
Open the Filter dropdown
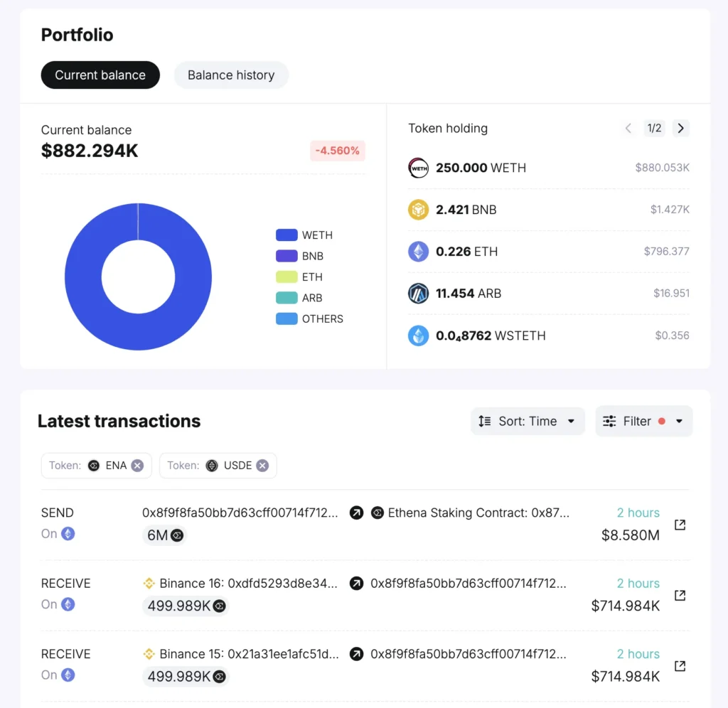(x=643, y=421)
